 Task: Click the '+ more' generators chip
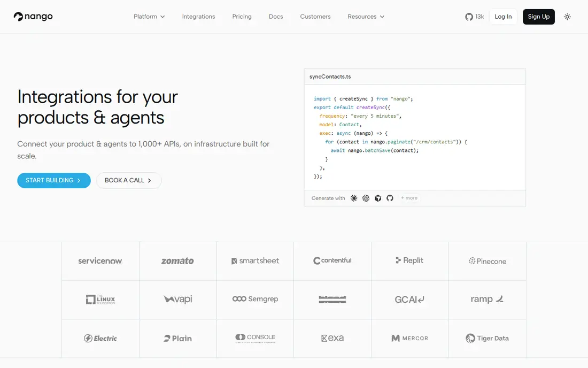409,198
